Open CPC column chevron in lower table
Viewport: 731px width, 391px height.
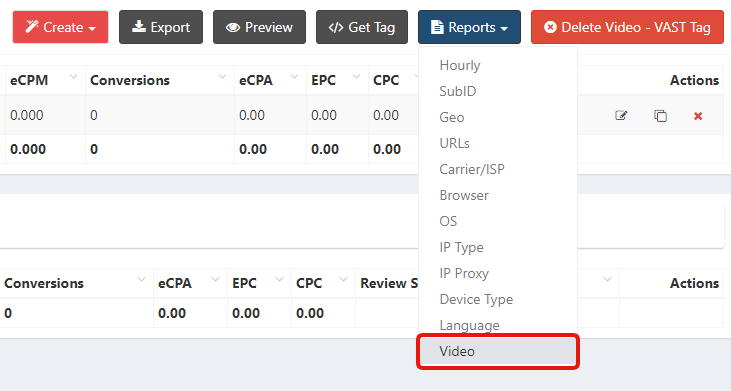(344, 280)
